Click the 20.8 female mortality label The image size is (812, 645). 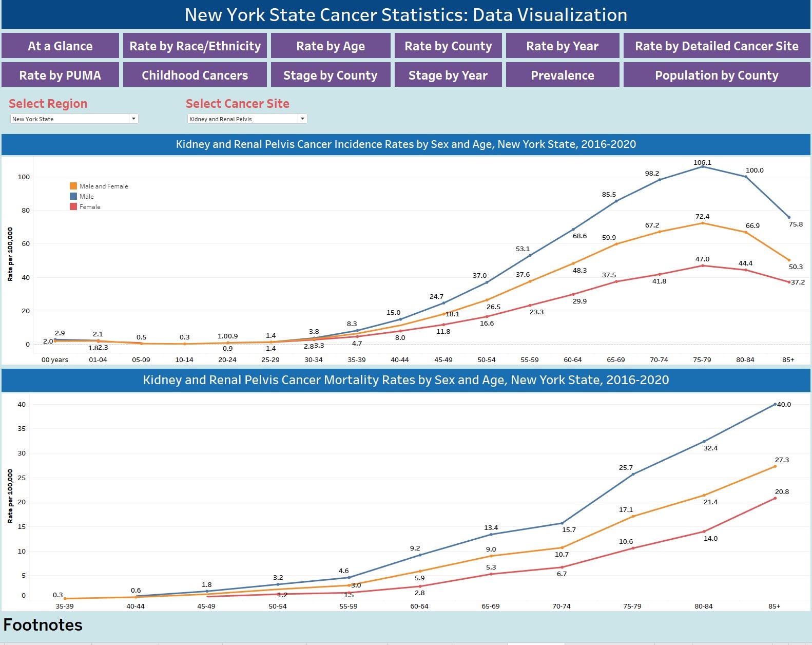point(782,491)
